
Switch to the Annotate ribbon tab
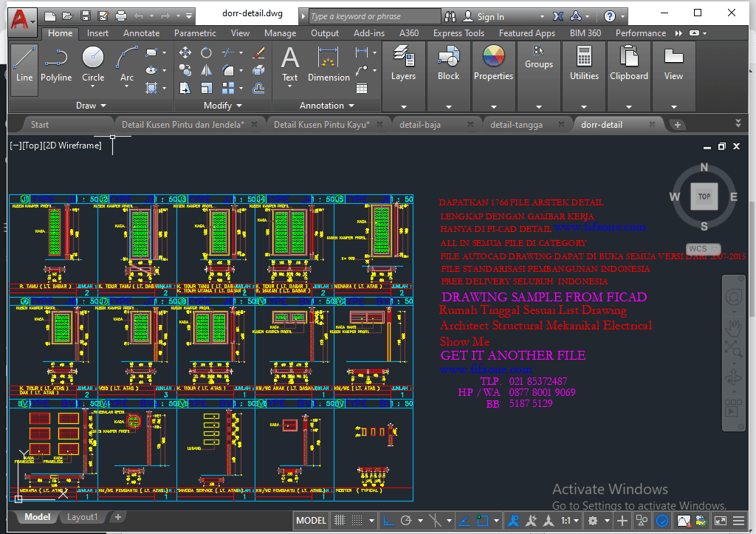click(141, 33)
